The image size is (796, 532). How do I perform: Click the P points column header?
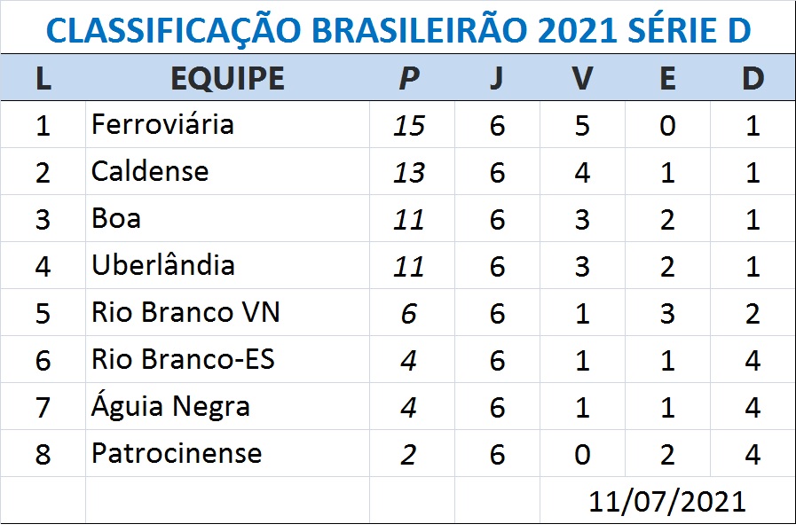pos(408,78)
